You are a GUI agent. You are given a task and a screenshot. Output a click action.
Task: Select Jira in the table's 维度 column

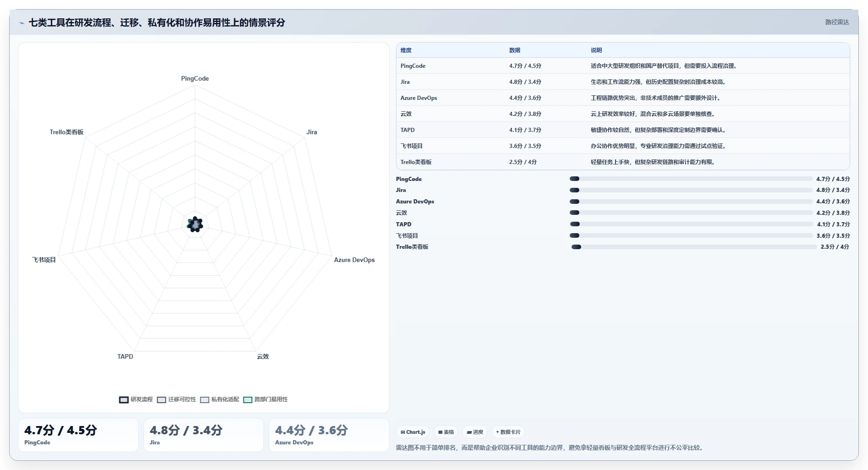[405, 82]
